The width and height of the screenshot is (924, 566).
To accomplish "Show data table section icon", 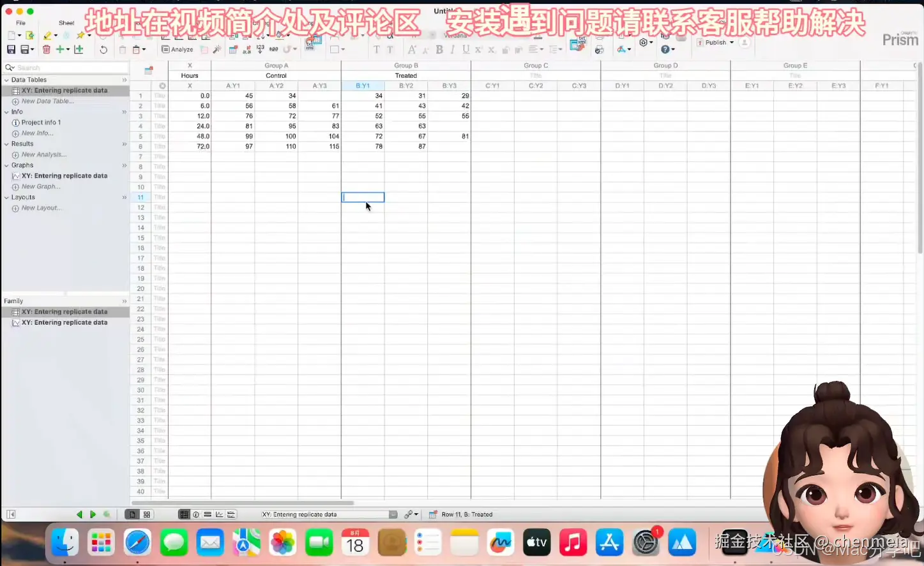I will pos(184,514).
